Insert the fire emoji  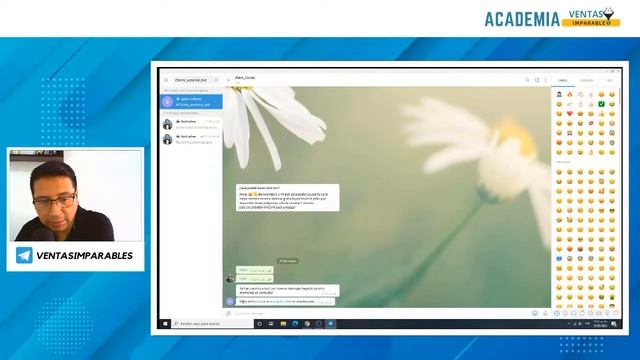tap(570, 94)
